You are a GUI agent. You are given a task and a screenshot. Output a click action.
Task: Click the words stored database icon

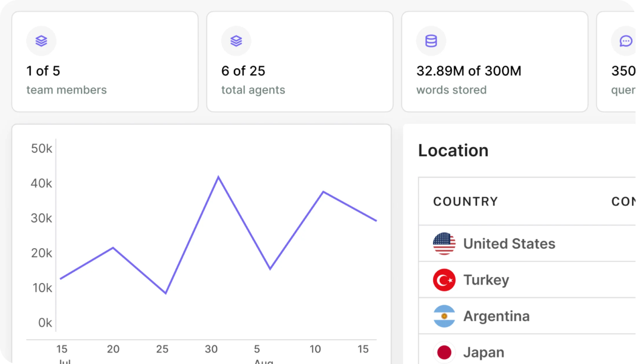coord(431,41)
